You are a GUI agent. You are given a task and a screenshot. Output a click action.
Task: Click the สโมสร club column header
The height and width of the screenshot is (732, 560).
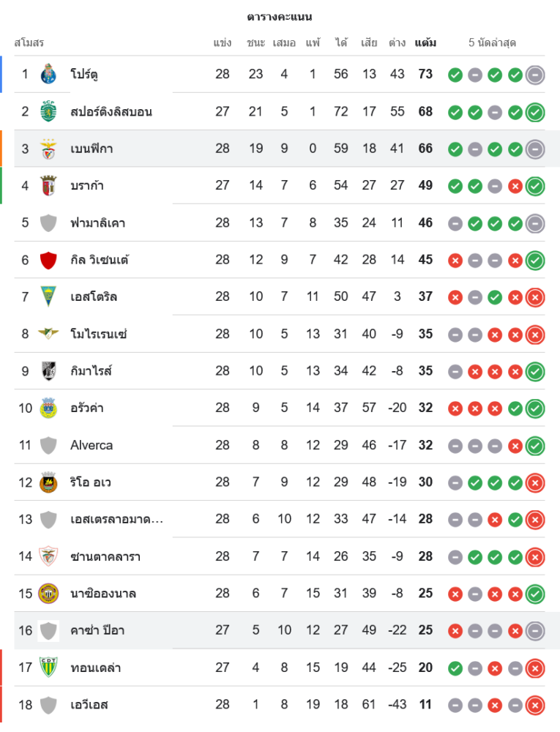coord(29,42)
